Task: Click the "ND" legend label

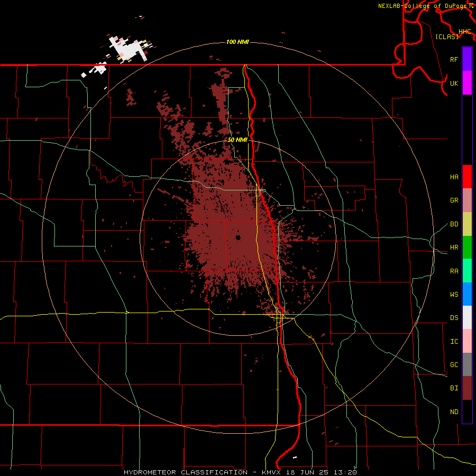Action: [454, 412]
